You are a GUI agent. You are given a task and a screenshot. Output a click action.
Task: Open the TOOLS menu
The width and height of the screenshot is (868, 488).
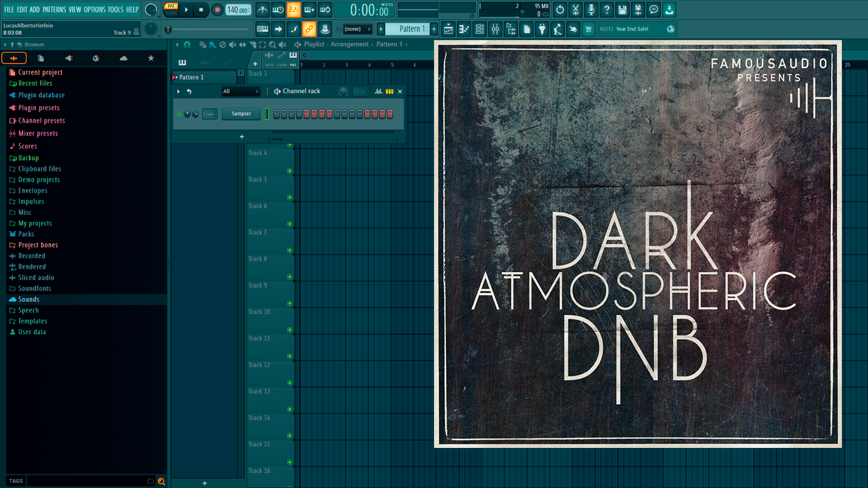click(116, 10)
